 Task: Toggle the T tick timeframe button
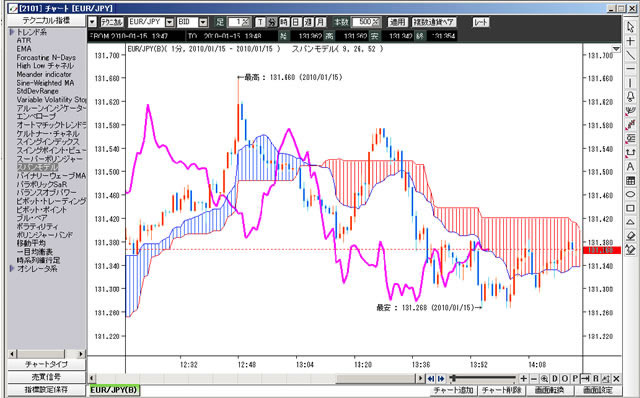pyautogui.click(x=260, y=22)
